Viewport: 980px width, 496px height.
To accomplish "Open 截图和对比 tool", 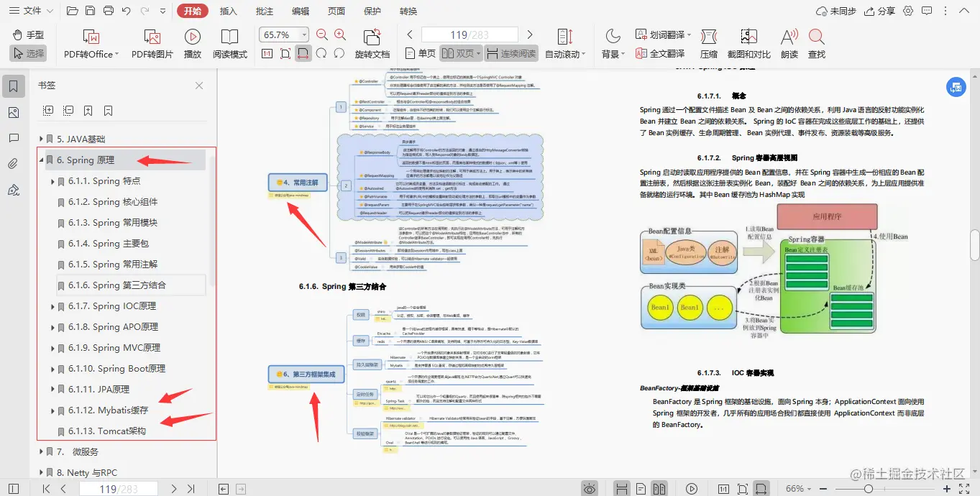I will [748, 43].
